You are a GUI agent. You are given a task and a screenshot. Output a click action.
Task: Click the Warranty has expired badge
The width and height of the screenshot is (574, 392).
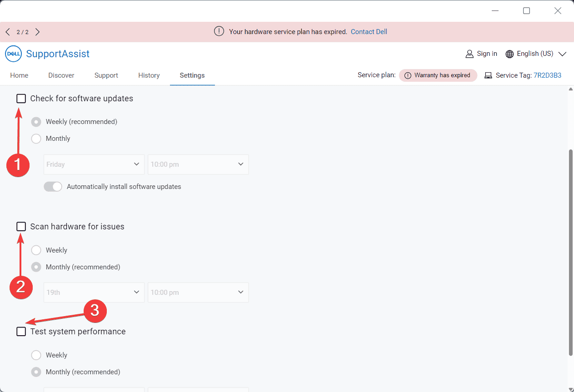(x=438, y=75)
